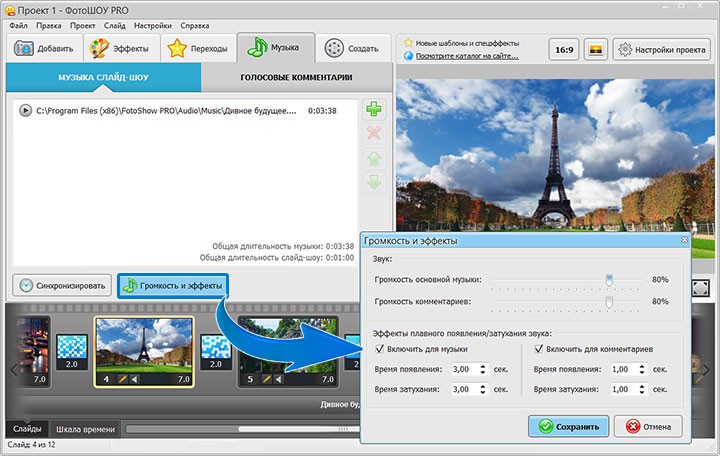Click comments Время затухания value field
The height and width of the screenshot is (456, 720).
click(623, 389)
